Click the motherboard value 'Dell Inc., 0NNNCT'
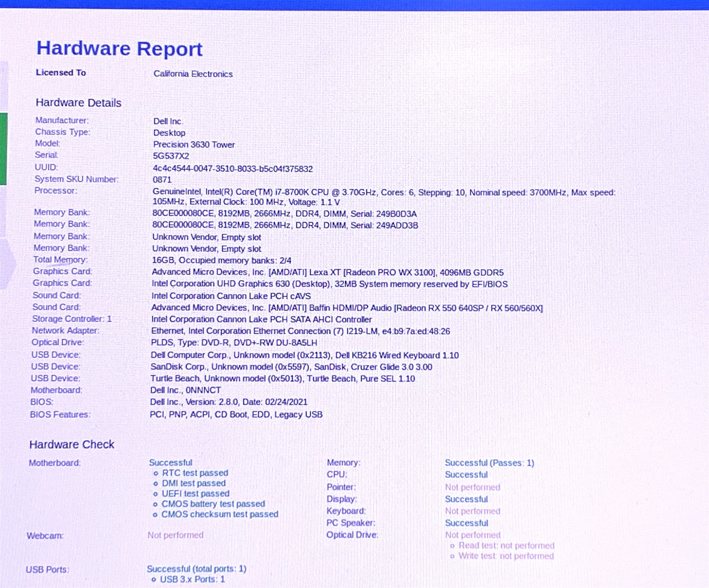The height and width of the screenshot is (588, 709). point(185,390)
